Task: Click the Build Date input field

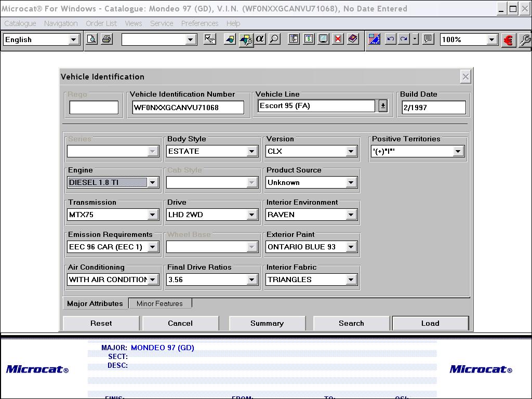Action: pos(433,108)
